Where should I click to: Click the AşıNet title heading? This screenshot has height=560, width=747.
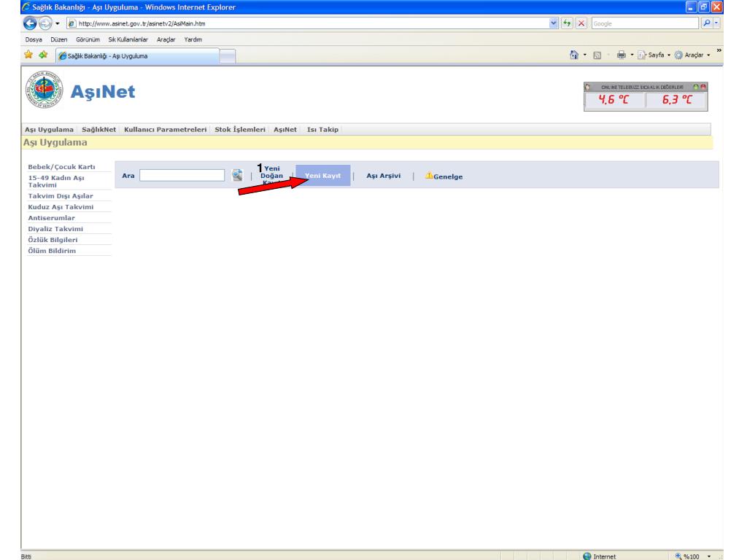pos(102,91)
